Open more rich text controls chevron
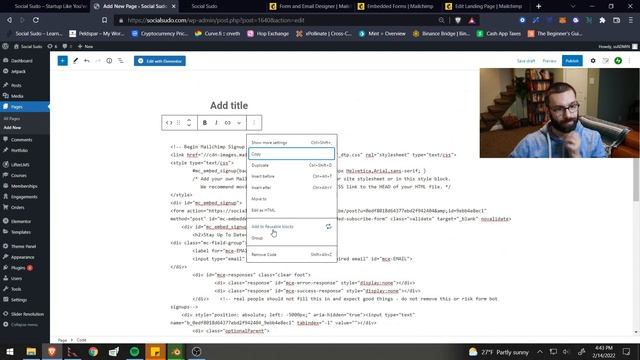The image size is (640, 360). pos(239,122)
